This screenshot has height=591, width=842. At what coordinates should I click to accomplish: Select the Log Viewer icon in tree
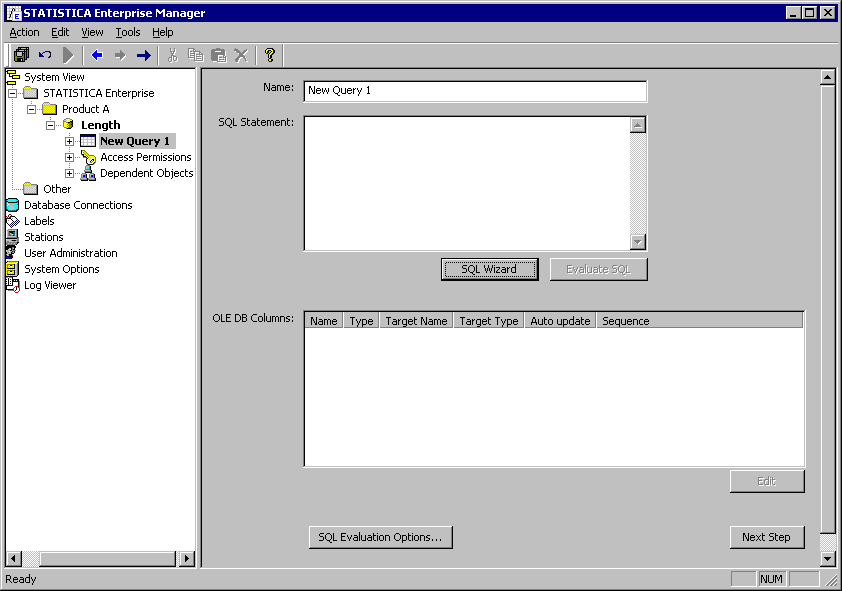[12, 285]
